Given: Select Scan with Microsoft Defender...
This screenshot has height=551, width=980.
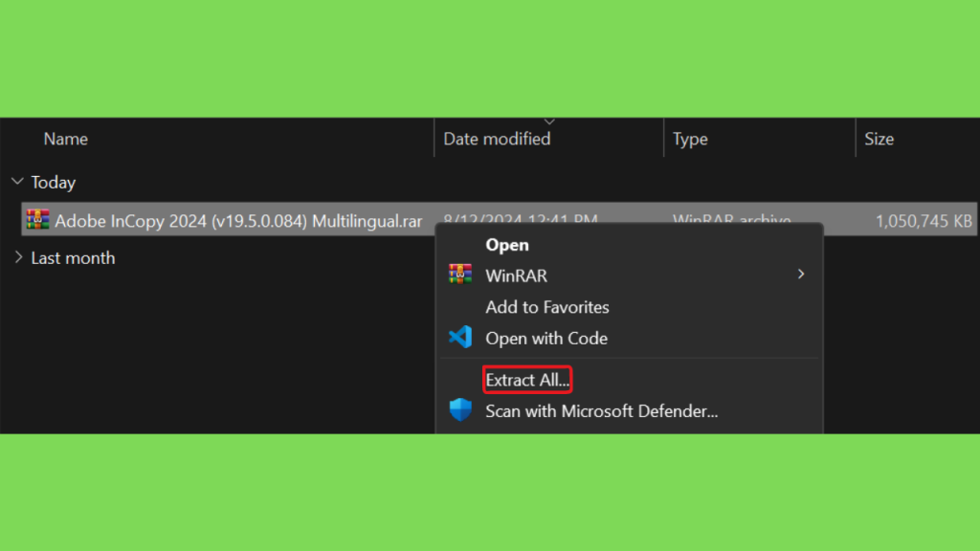Looking at the screenshot, I should coord(601,411).
